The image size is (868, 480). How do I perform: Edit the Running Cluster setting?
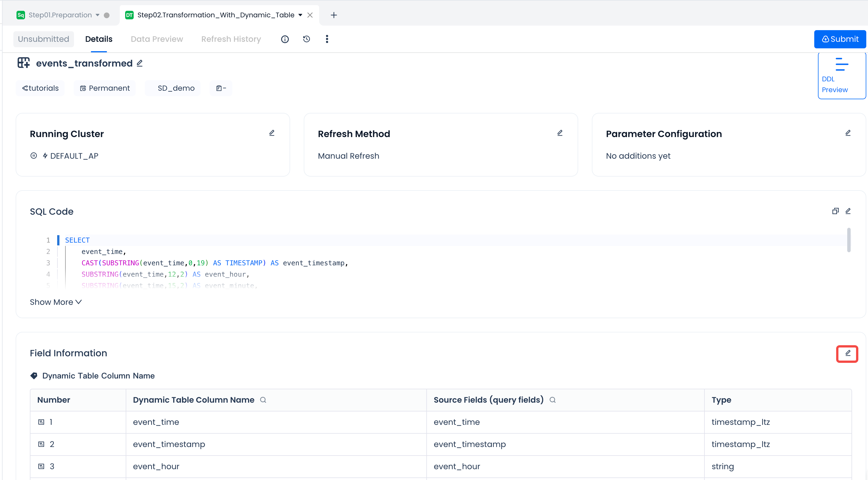pos(272,133)
